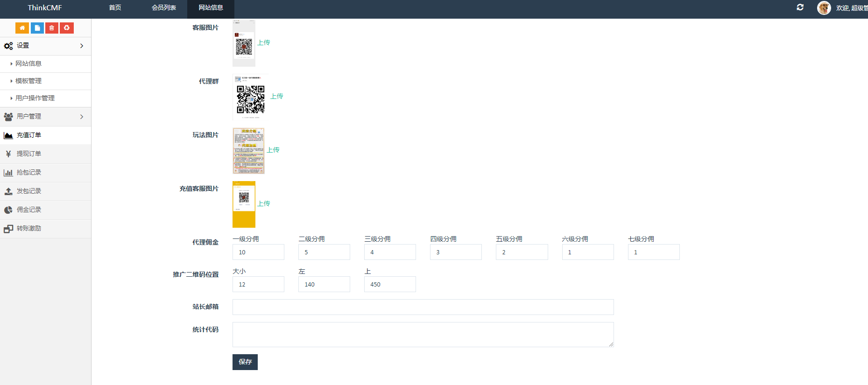Click inside the 统计代码 text area
This screenshot has height=385, width=868.
[423, 334]
